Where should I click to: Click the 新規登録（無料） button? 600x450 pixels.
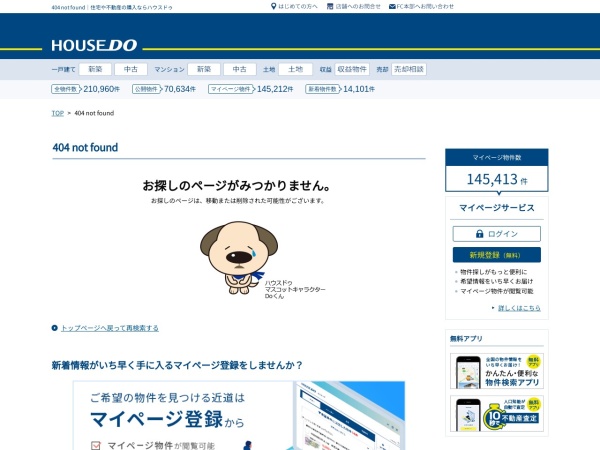point(497,255)
